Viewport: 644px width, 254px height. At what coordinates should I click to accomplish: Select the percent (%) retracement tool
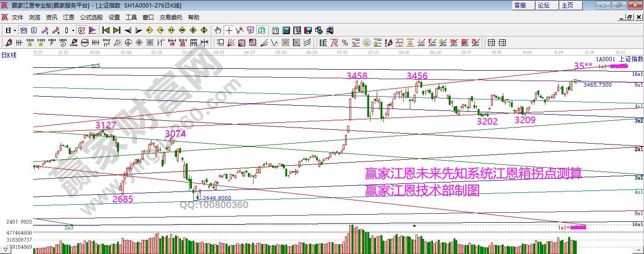(x=345, y=43)
